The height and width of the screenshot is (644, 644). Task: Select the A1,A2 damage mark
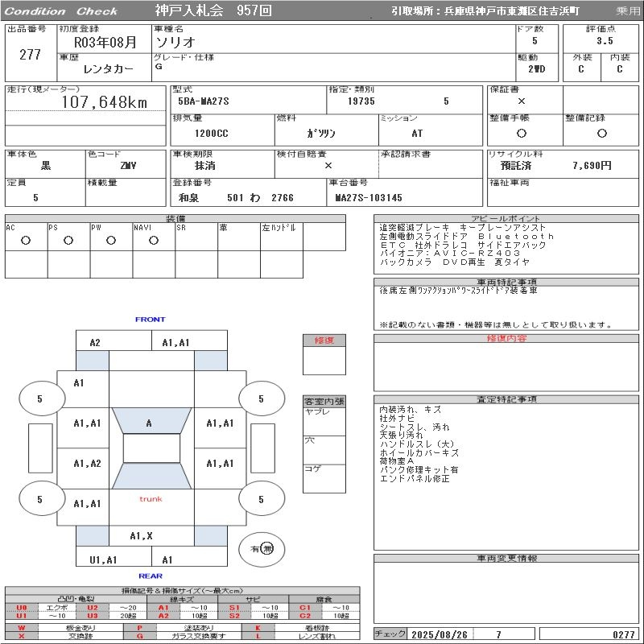[87, 464]
